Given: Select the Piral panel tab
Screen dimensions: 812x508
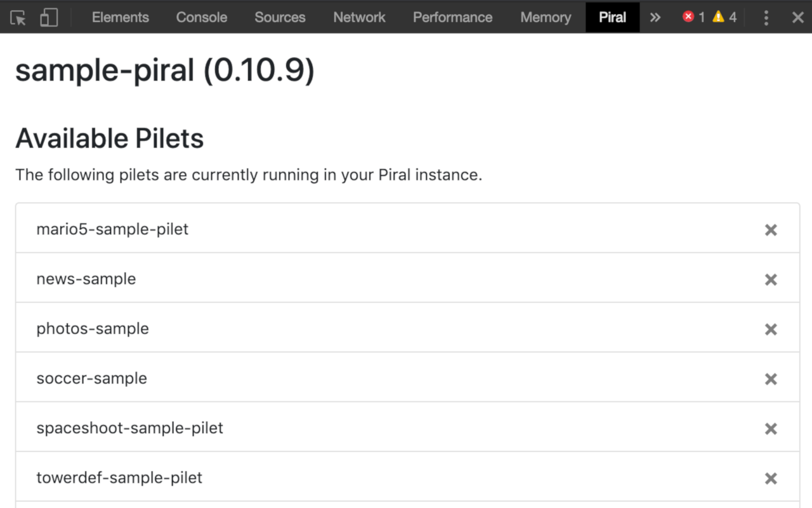Looking at the screenshot, I should tap(612, 17).
